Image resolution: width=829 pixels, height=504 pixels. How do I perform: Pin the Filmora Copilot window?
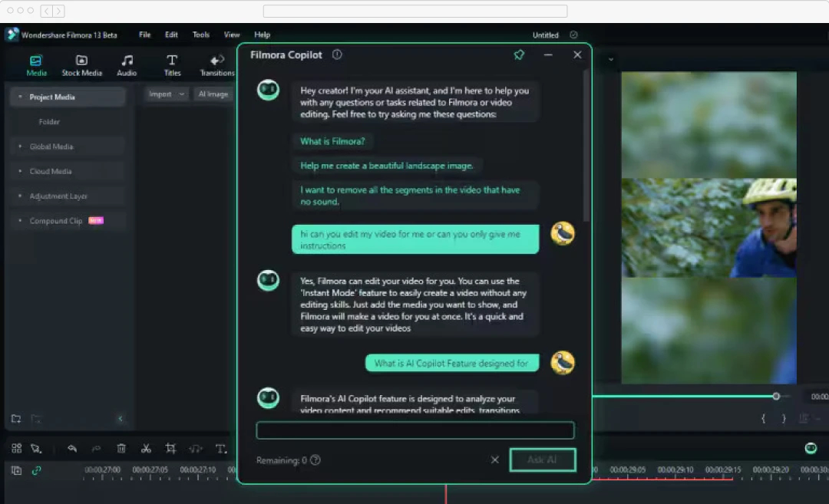click(x=519, y=55)
